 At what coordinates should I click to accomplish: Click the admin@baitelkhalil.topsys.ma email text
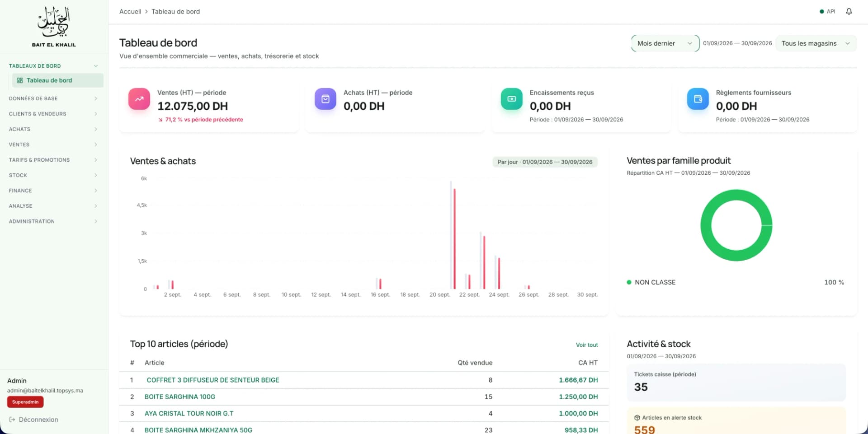45,391
